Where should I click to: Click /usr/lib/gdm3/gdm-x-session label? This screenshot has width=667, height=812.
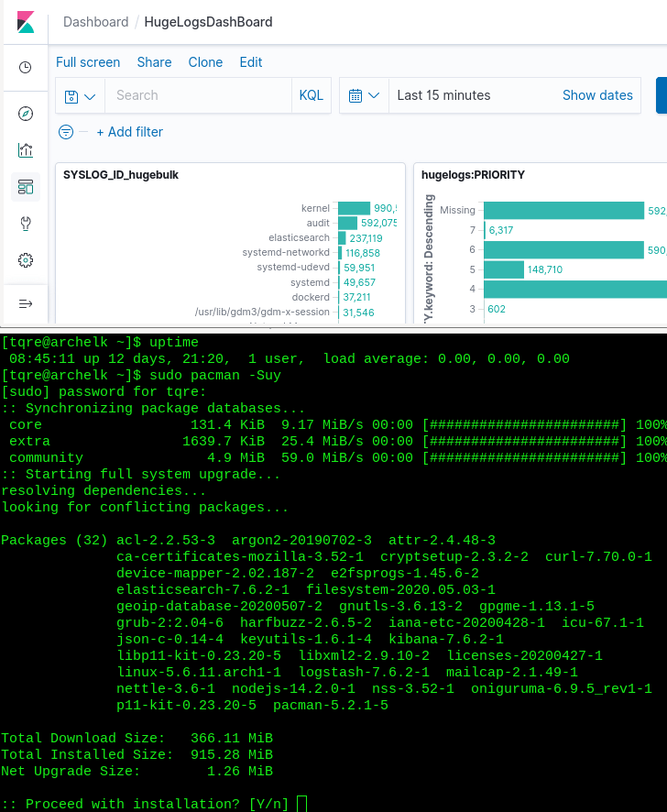tap(262, 312)
